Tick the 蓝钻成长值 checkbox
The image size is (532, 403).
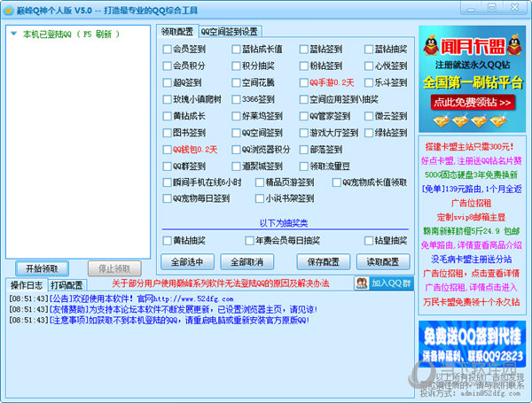click(236, 50)
